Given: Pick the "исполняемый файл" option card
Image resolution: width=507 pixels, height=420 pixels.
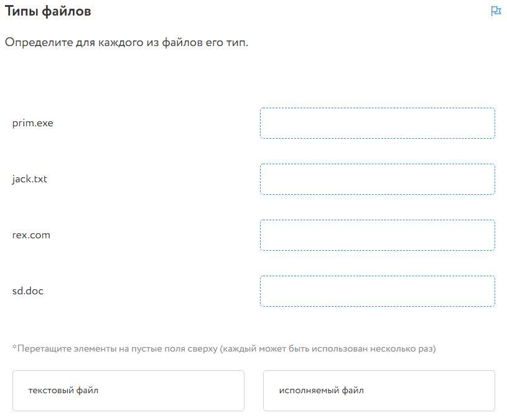Looking at the screenshot, I should [x=379, y=391].
